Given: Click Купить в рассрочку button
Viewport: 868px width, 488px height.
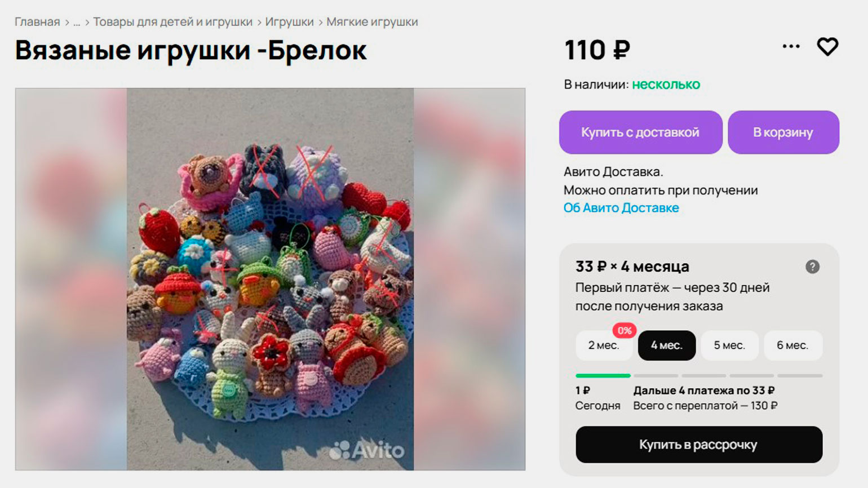Looking at the screenshot, I should pyautogui.click(x=699, y=445).
